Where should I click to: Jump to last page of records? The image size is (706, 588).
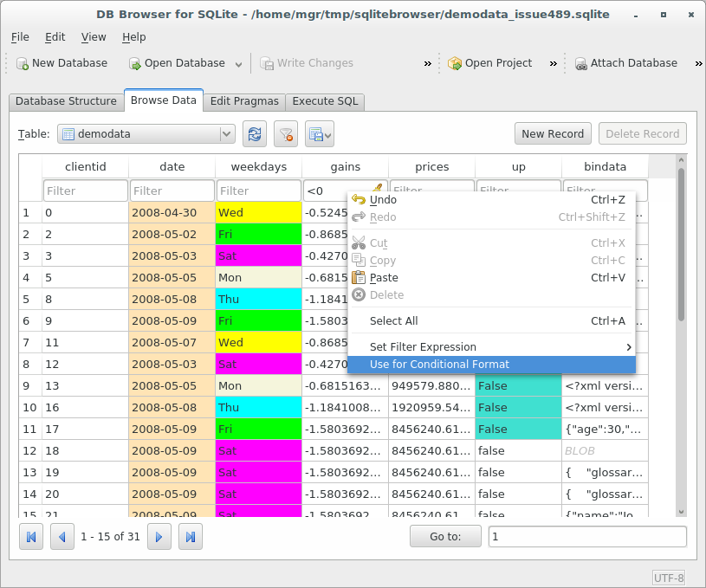pyautogui.click(x=191, y=537)
